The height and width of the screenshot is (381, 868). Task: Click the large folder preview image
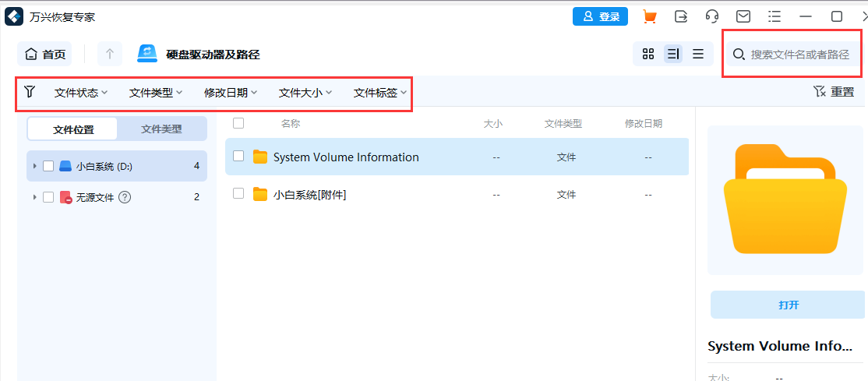point(787,199)
